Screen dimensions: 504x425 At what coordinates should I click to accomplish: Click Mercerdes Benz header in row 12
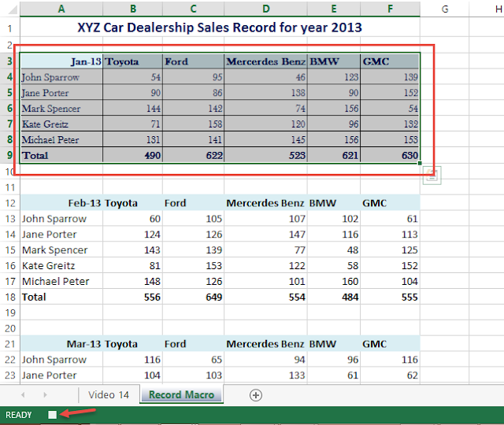tap(266, 203)
